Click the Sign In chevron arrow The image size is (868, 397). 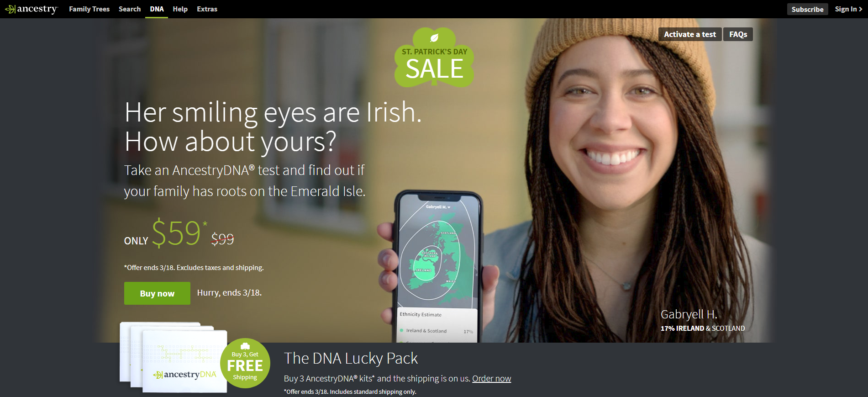tap(861, 9)
